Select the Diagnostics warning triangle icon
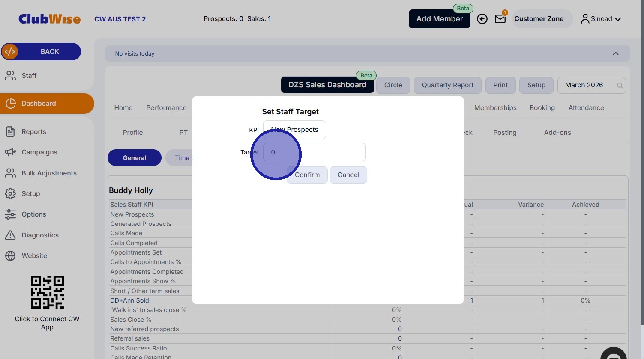644x359 pixels. click(x=10, y=235)
